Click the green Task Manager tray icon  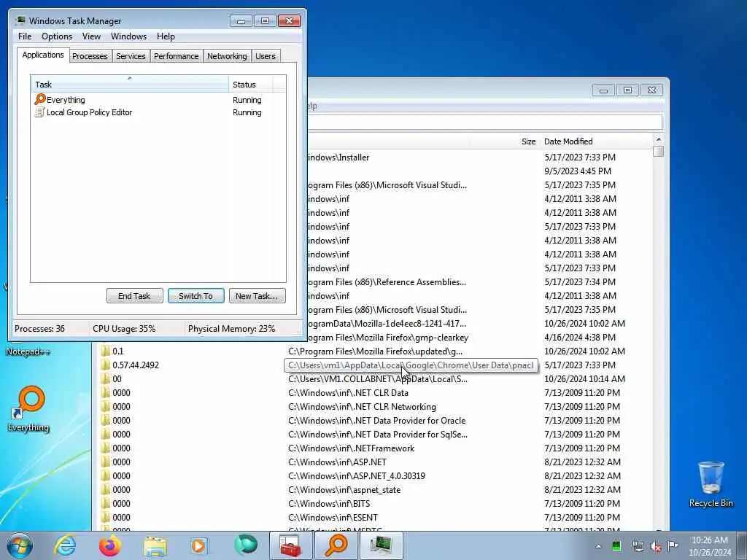tap(616, 545)
